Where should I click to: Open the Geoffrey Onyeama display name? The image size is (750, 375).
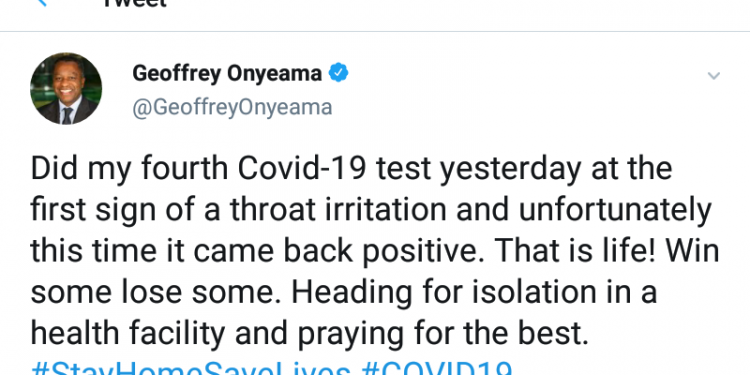(x=227, y=74)
